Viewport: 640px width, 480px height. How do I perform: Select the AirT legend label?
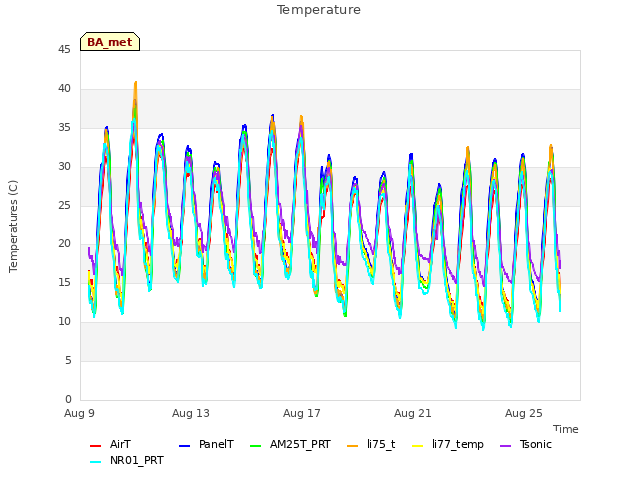[120, 444]
